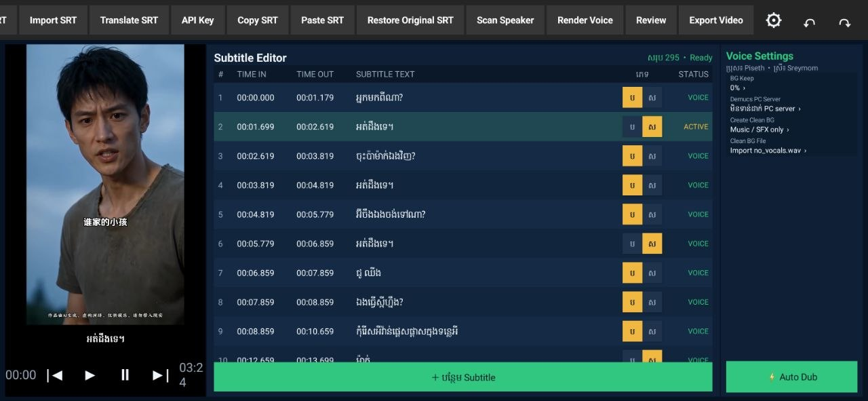The width and height of the screenshot is (868, 401).
Task: Click the 00:00 current time display
Action: tap(21, 375)
